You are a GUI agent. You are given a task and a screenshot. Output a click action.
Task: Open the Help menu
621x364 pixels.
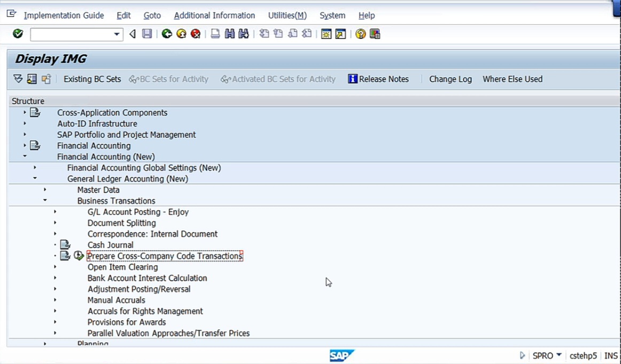pos(366,16)
